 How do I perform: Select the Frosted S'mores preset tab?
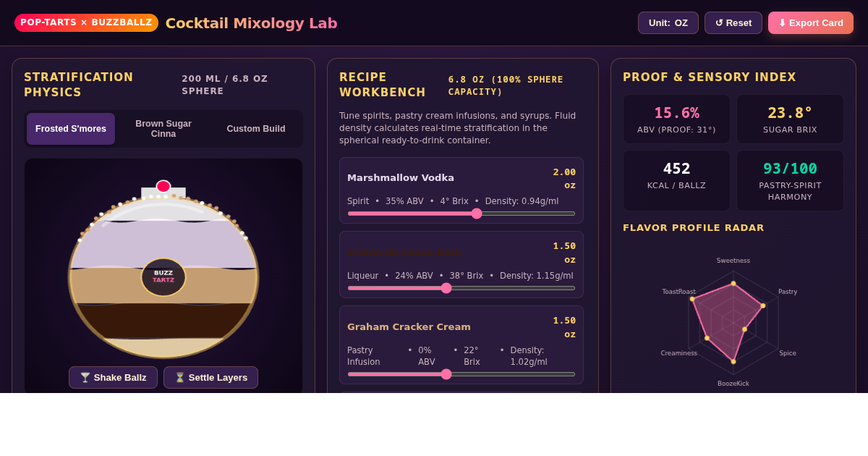[x=71, y=129]
